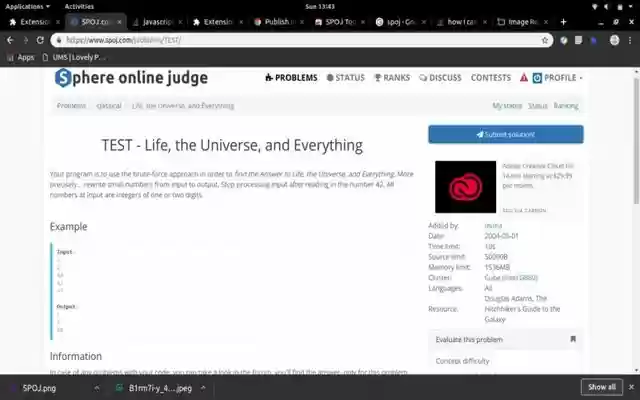This screenshot has width=640, height=400.
Task: Click the Sphere online judge logo
Action: click(131, 78)
